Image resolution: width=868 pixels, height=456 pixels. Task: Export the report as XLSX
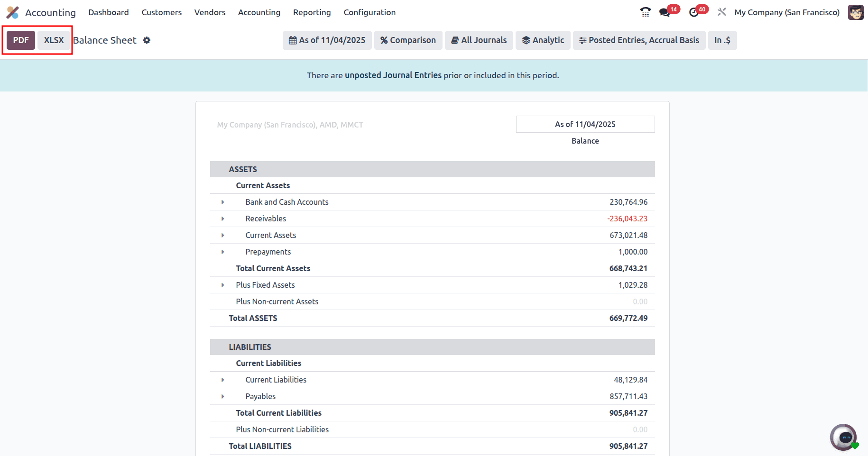coord(54,40)
